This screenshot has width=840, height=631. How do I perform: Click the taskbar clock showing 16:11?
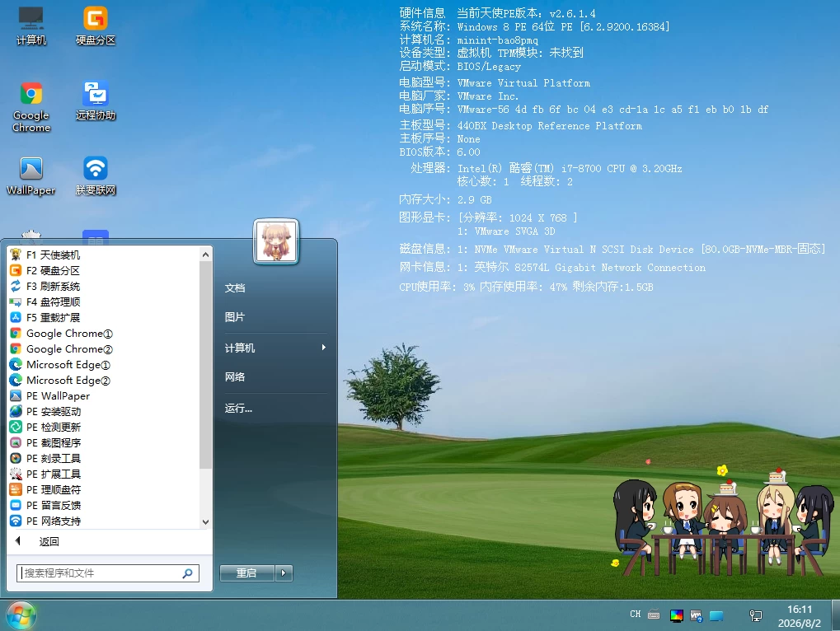(x=800, y=616)
